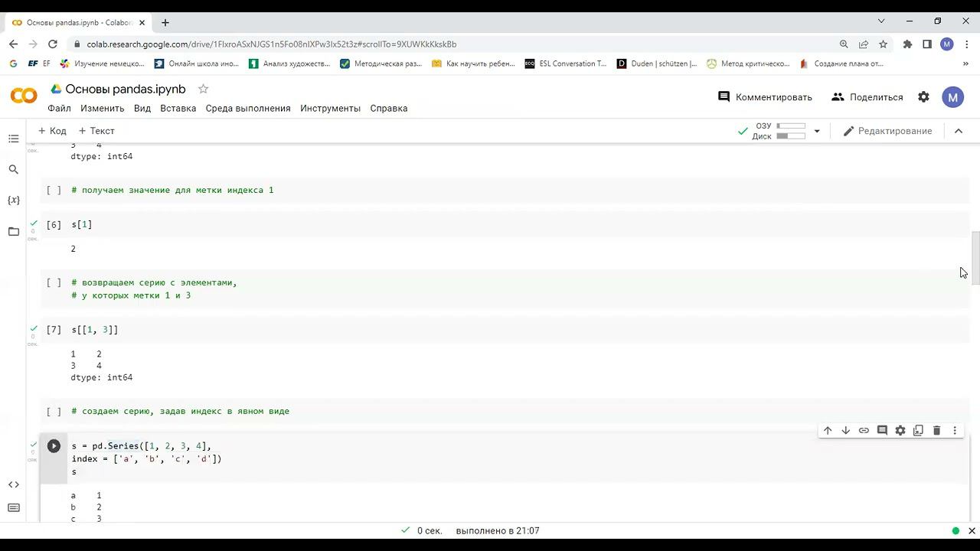Screen dimensions: 980x551
Task: Click the ОЗУ usage bar indicator
Action: (x=791, y=126)
